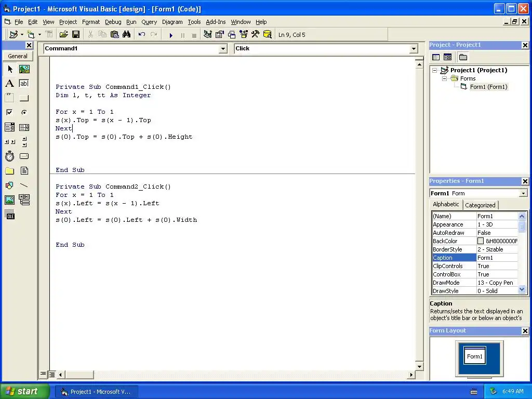Click View Object in Project panel
The width and height of the screenshot is (532, 399).
(x=447, y=57)
